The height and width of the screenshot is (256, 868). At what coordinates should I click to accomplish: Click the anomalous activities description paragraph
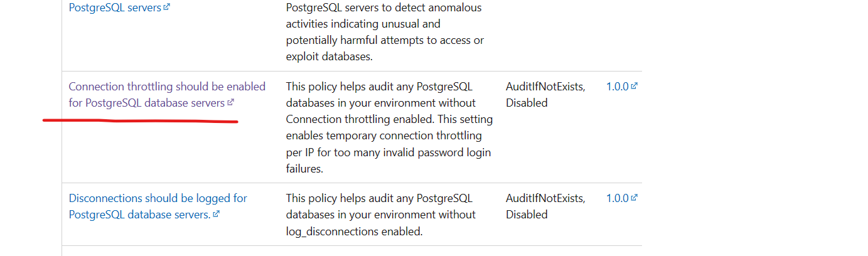tap(385, 32)
